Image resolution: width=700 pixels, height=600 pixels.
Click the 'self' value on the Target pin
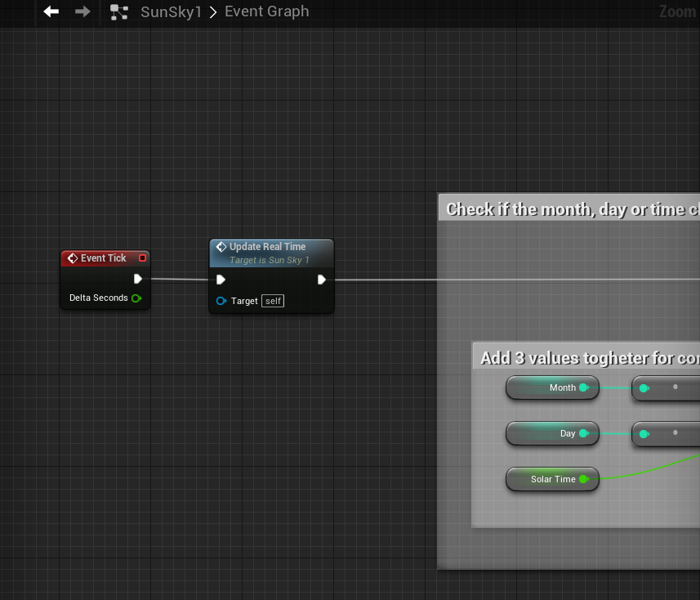(x=273, y=301)
